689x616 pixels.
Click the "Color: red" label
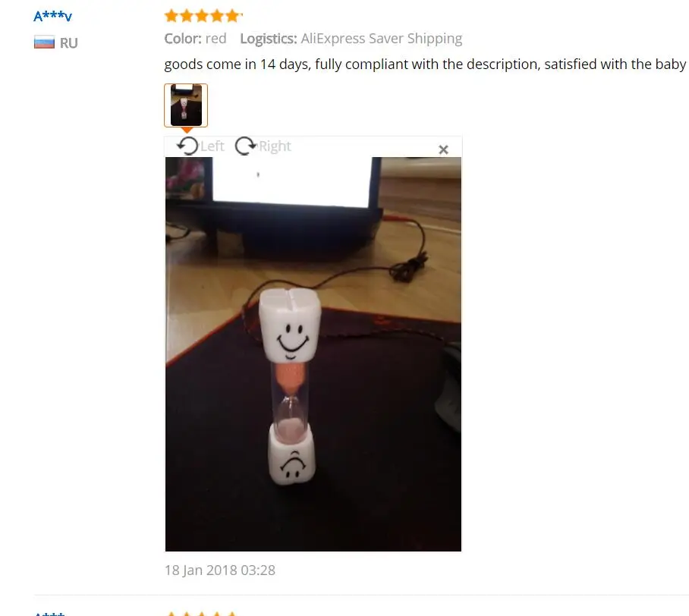click(x=196, y=39)
